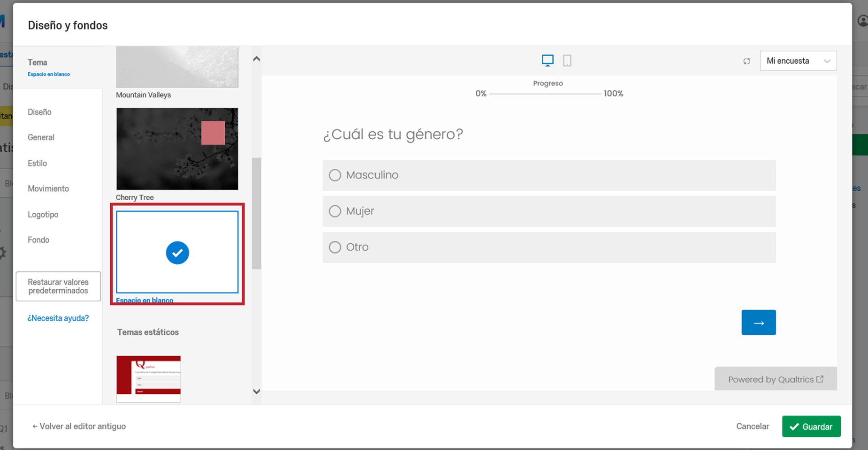Image resolution: width=868 pixels, height=450 pixels.
Task: Click the Cherry Tree label
Action: coord(135,197)
